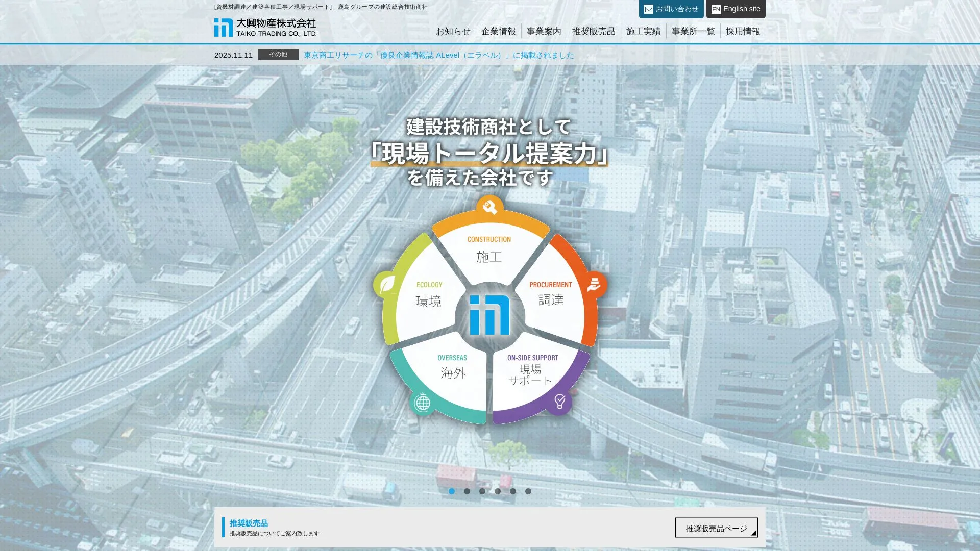980x551 pixels.
Task: Go to the first carousel slide dot
Action: click(x=452, y=491)
